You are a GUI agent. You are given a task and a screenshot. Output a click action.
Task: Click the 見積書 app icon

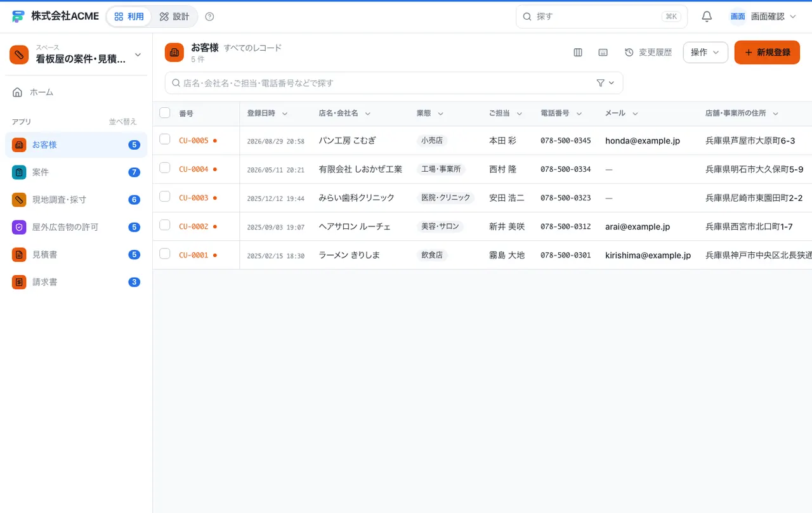click(x=19, y=254)
